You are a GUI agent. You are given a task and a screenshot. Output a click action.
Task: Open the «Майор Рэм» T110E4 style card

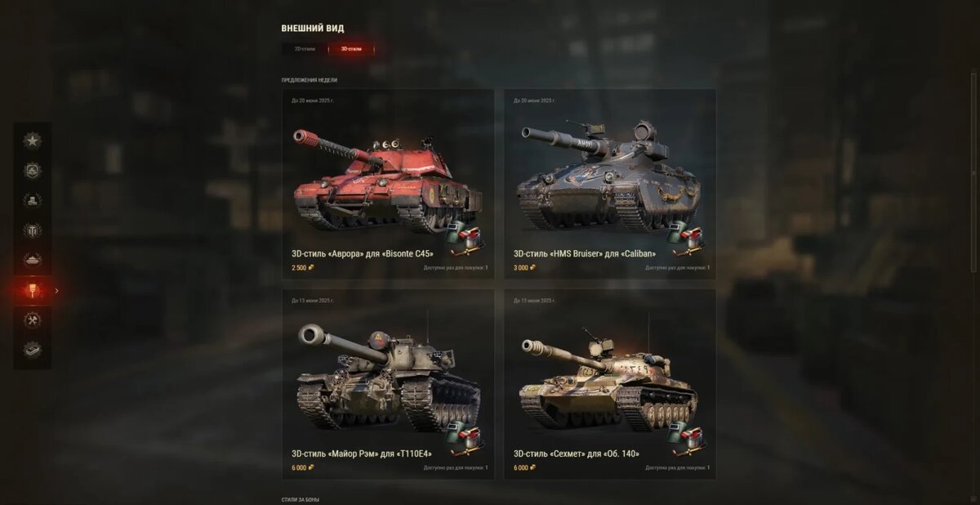(x=388, y=384)
